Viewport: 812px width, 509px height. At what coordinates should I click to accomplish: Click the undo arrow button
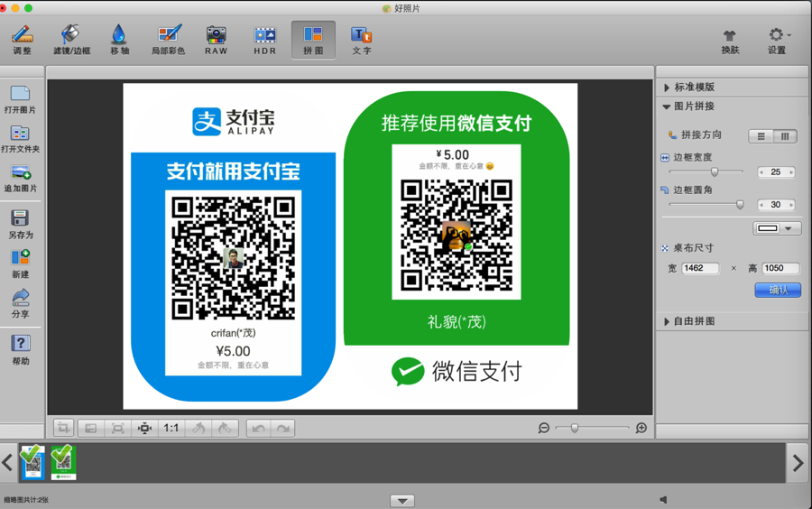pyautogui.click(x=258, y=428)
